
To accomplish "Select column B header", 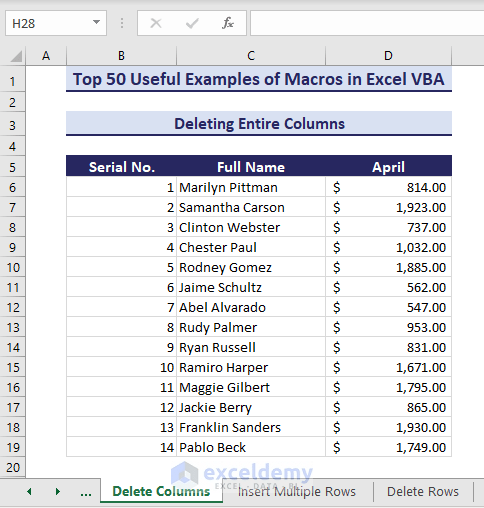I will click(x=121, y=56).
